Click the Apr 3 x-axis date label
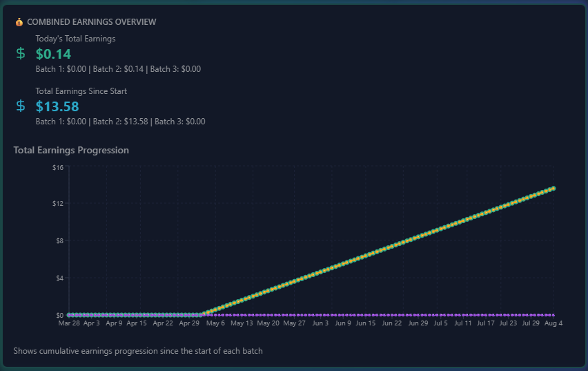This screenshot has width=588, height=371. coord(92,323)
